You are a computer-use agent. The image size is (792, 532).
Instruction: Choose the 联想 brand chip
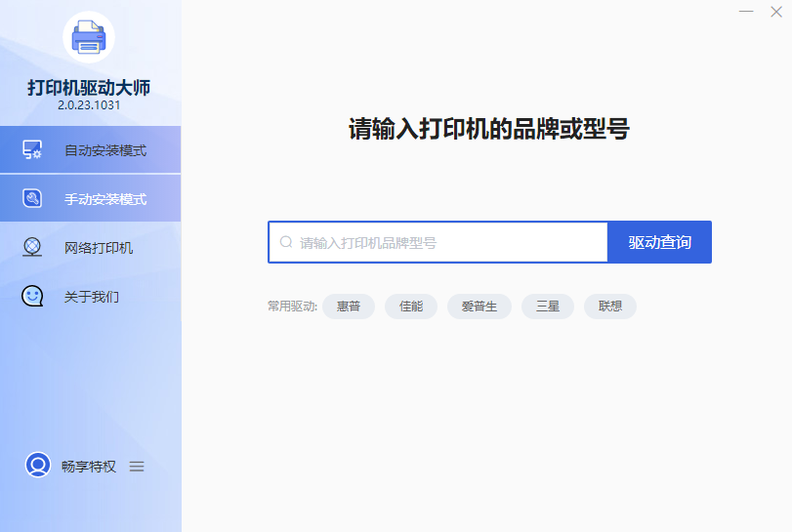click(x=610, y=307)
